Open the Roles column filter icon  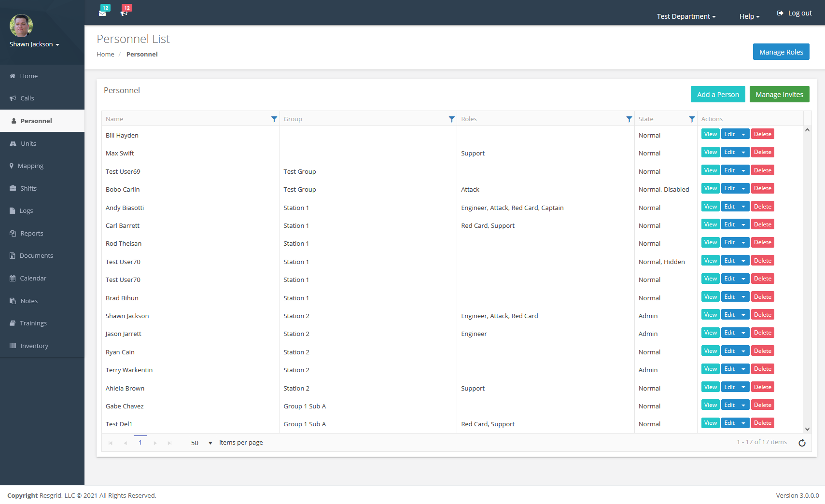pos(629,119)
